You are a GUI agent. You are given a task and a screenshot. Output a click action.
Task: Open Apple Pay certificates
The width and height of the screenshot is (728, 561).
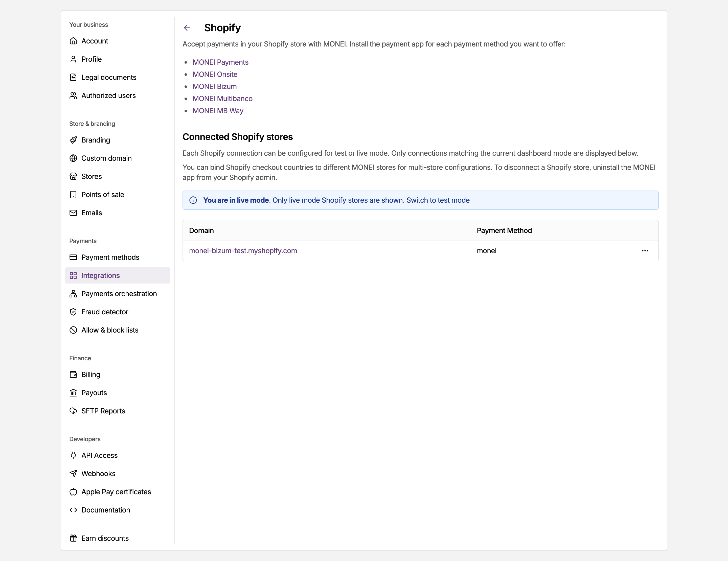pos(118,492)
